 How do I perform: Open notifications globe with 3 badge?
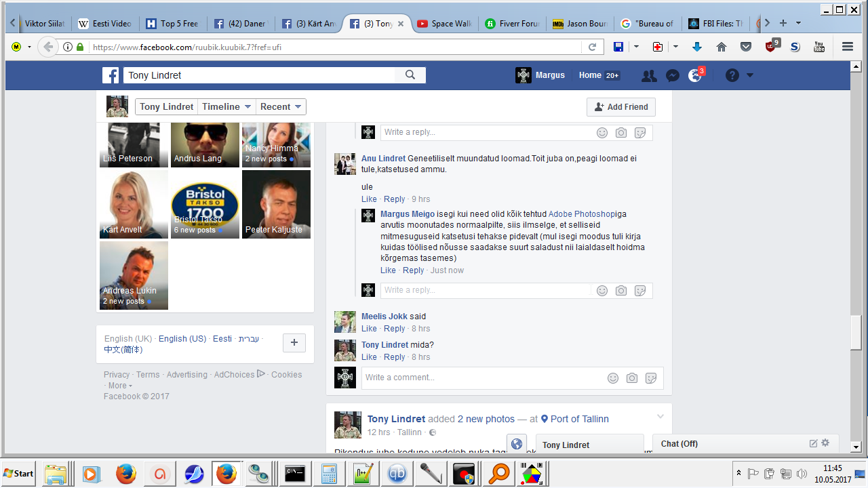coord(695,76)
